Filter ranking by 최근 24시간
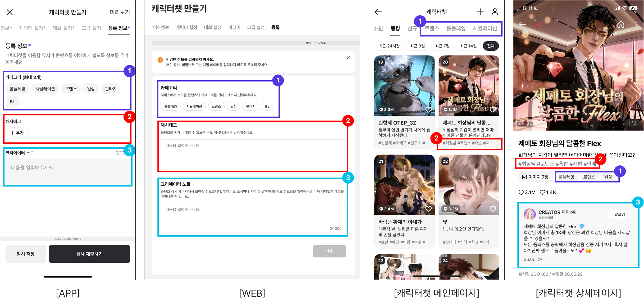The width and height of the screenshot is (644, 299). click(389, 46)
